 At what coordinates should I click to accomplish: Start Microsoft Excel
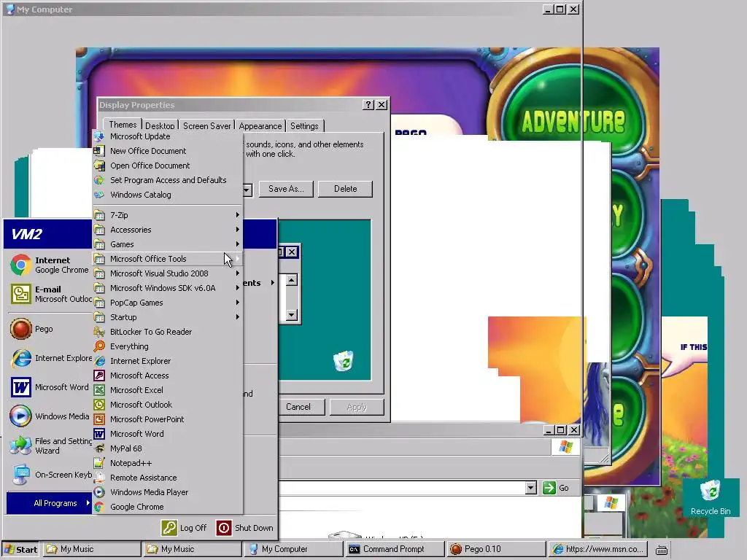pos(168,390)
